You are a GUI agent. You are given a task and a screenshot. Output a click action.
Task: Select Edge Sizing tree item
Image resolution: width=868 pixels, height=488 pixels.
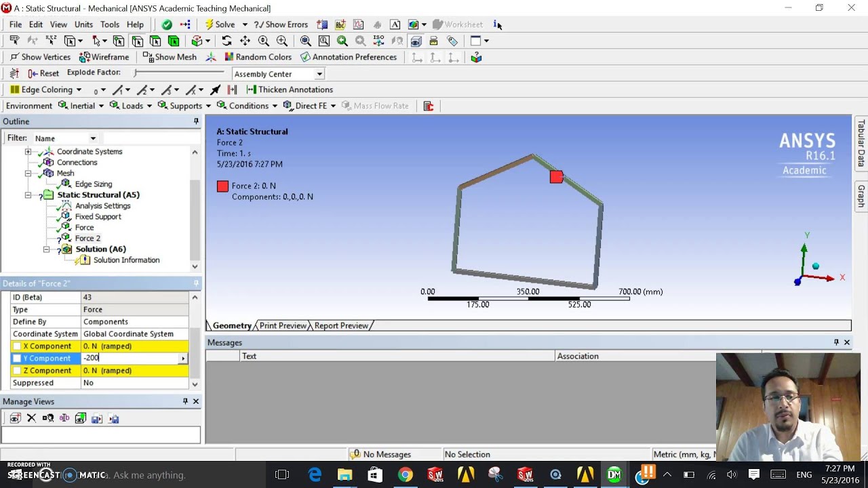point(94,184)
